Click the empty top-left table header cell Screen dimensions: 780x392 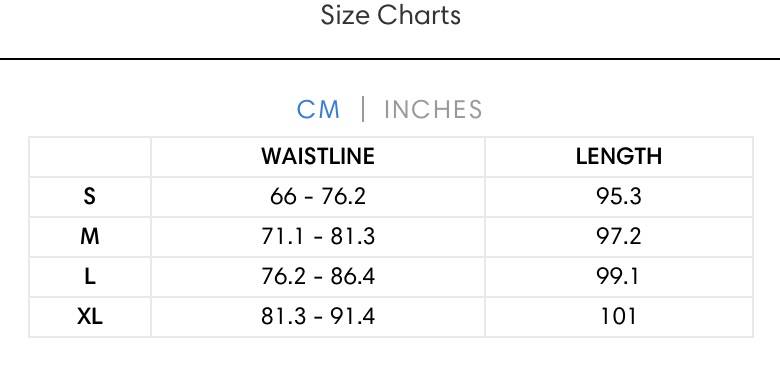click(90, 157)
